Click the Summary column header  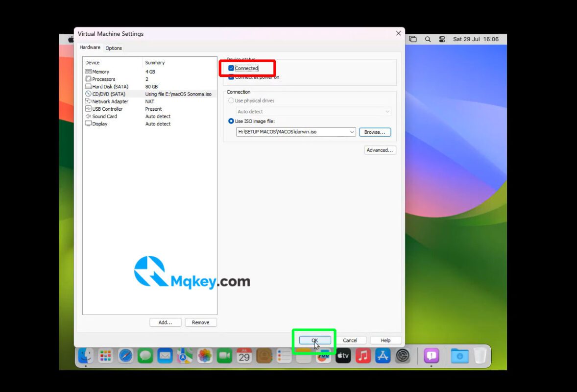click(x=180, y=63)
